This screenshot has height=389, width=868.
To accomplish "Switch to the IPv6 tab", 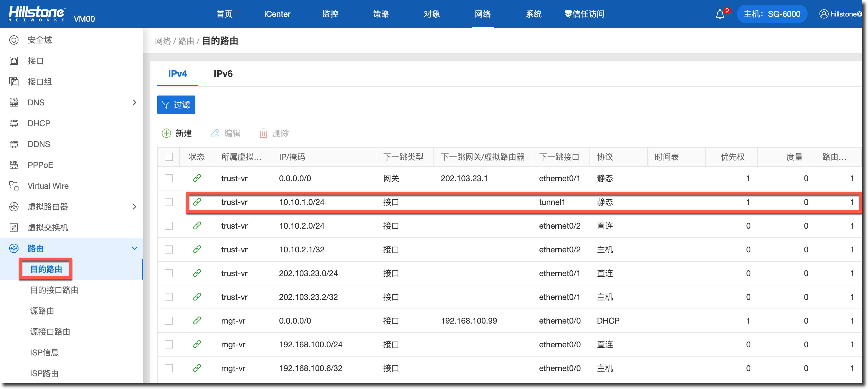I will 223,74.
